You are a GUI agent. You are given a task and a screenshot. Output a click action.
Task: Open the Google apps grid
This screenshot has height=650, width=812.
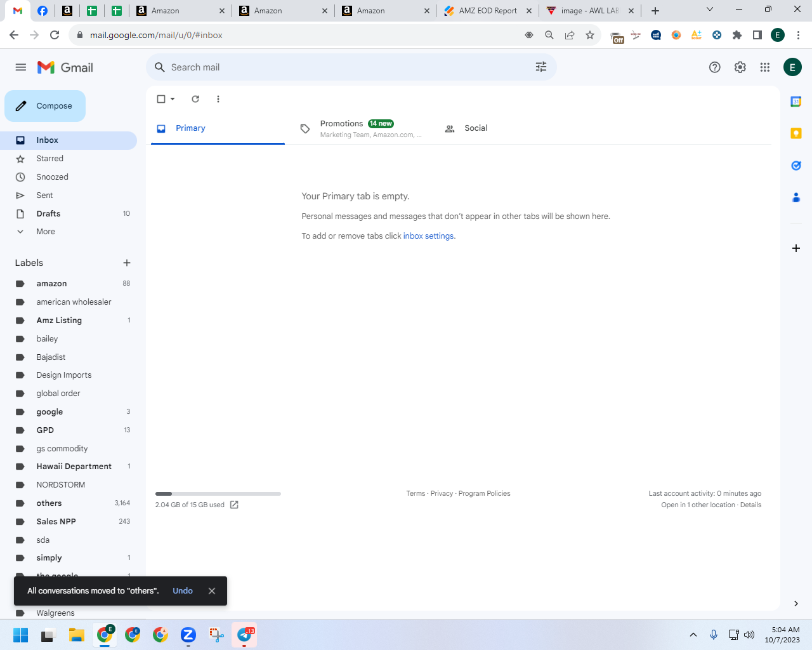pyautogui.click(x=765, y=67)
